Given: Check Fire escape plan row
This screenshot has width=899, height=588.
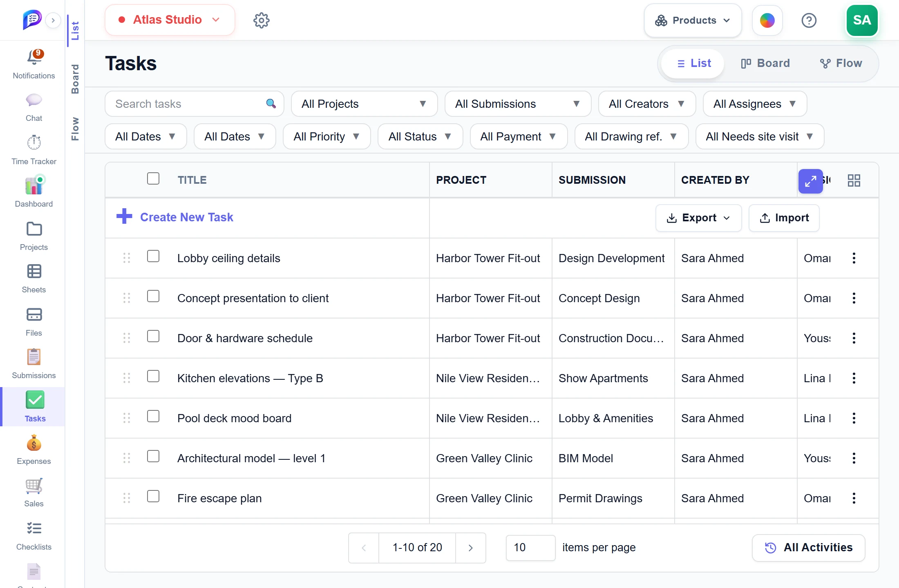Looking at the screenshot, I should [x=153, y=497].
